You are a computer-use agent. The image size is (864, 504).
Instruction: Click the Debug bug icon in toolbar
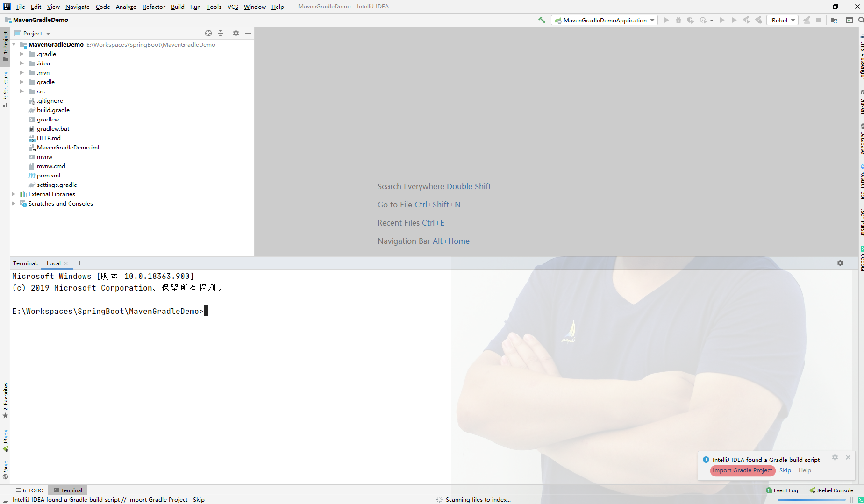coord(678,20)
